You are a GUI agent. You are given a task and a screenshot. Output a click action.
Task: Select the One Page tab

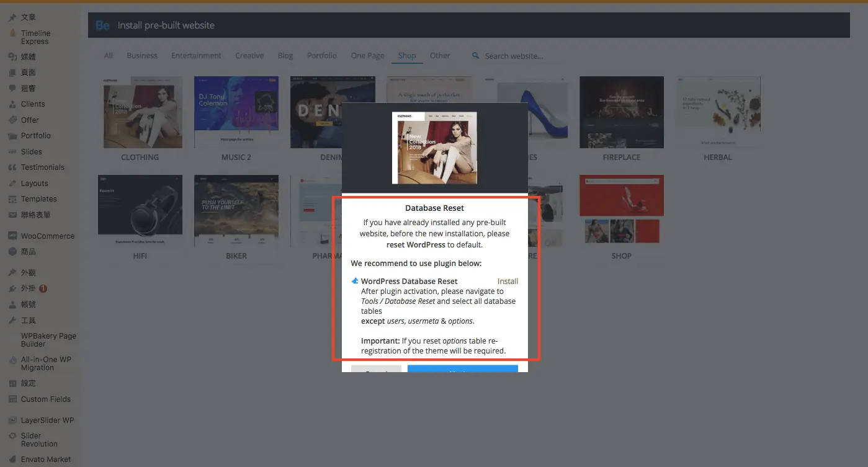(x=367, y=56)
